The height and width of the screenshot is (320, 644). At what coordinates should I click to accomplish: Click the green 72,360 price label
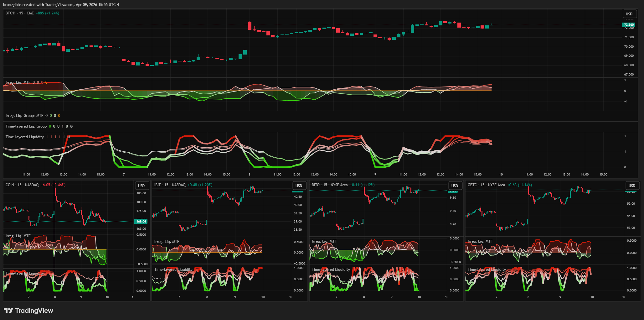[629, 24]
